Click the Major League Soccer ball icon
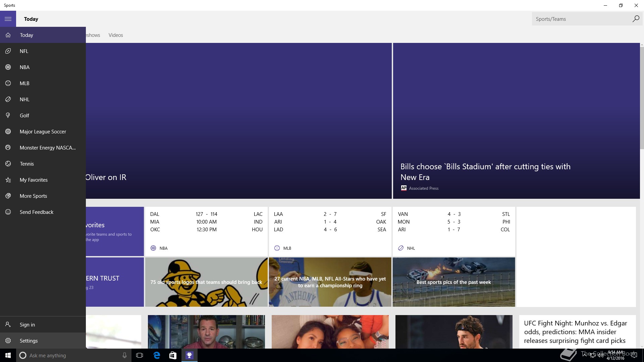 point(8,131)
